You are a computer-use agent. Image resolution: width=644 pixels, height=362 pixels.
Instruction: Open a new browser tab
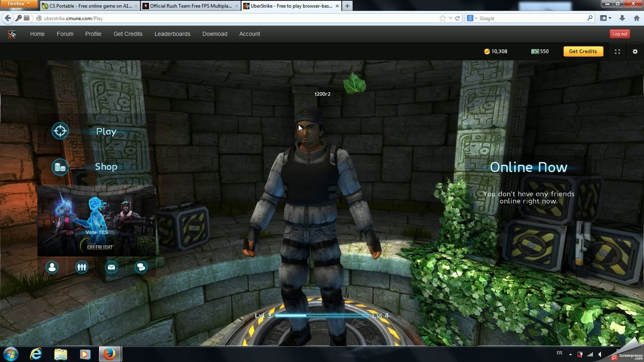click(347, 6)
